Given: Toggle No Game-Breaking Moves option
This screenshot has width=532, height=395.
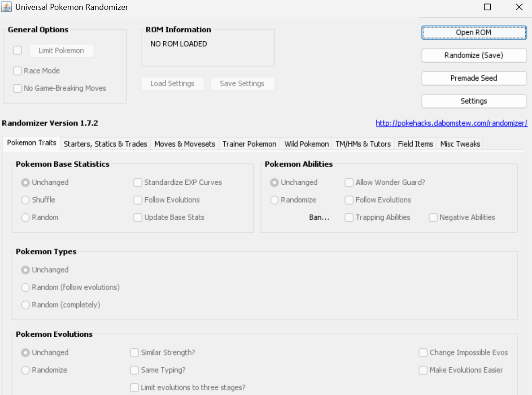Looking at the screenshot, I should [x=17, y=88].
